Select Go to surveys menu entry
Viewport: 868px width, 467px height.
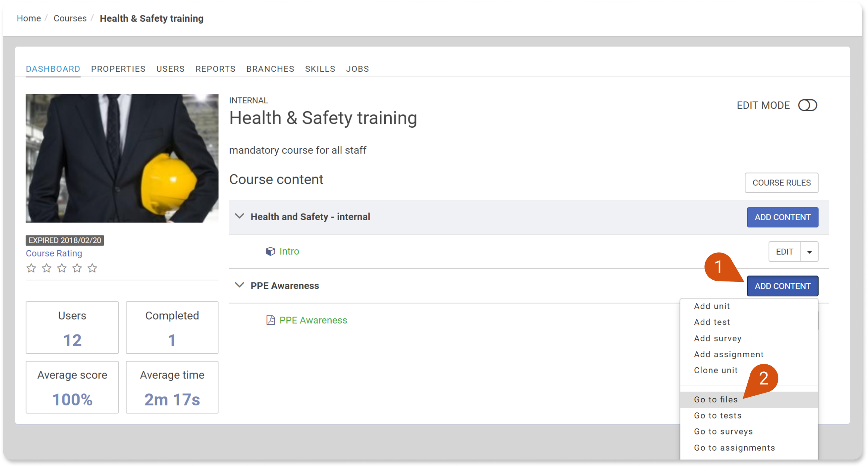749,432
